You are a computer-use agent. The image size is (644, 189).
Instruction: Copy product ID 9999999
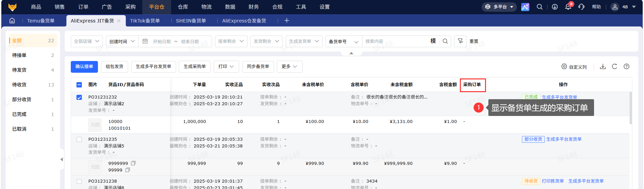[133, 163]
